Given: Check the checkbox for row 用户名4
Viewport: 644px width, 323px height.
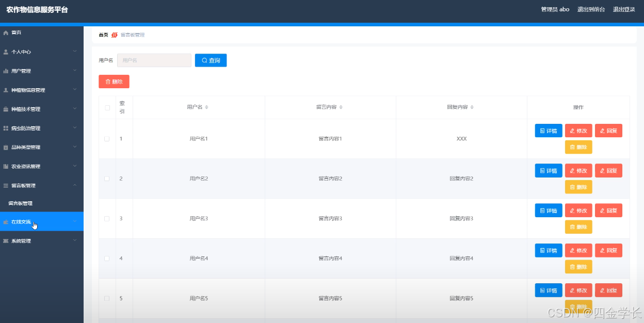Looking at the screenshot, I should tap(107, 259).
